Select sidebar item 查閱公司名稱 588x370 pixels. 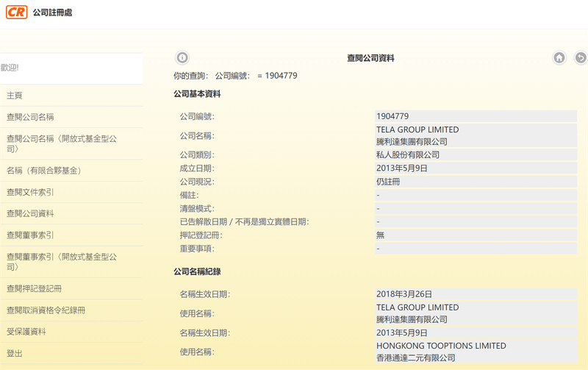(x=30, y=117)
